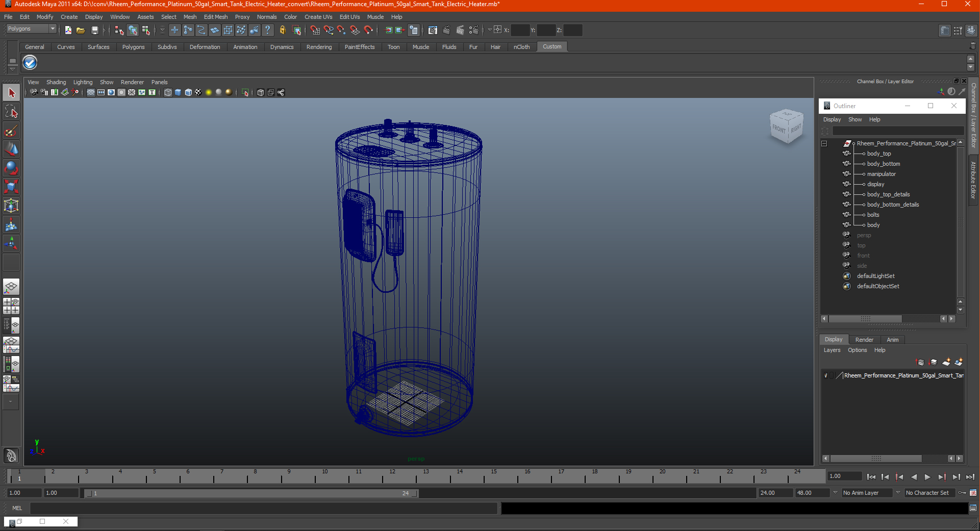Collapse the Rheem_Performance group in Outliner
Screen dimensions: 980x531
824,144
